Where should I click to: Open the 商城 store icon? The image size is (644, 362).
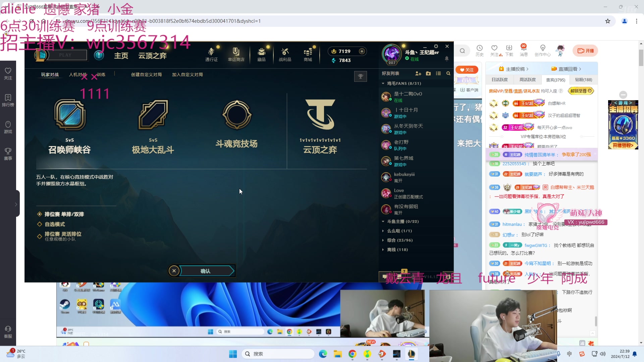[x=308, y=55]
